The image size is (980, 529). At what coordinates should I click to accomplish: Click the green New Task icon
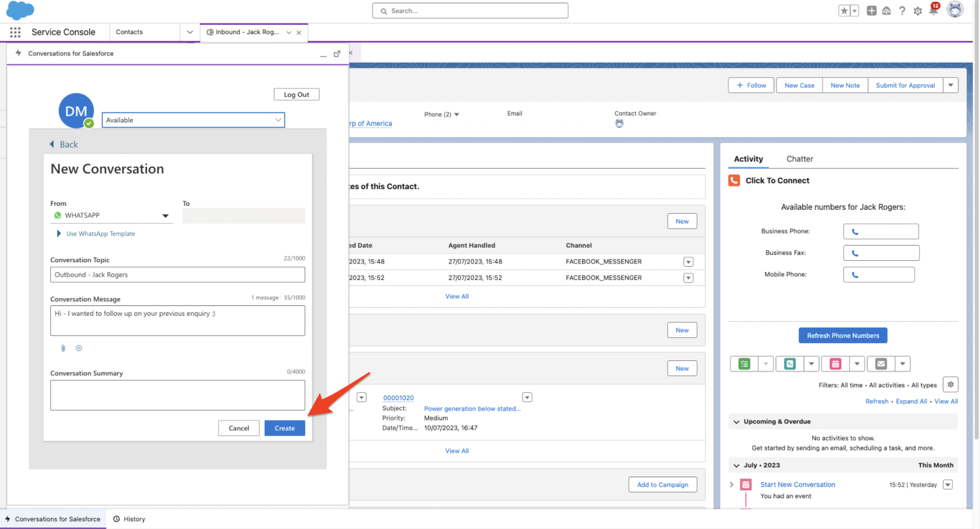(x=745, y=364)
